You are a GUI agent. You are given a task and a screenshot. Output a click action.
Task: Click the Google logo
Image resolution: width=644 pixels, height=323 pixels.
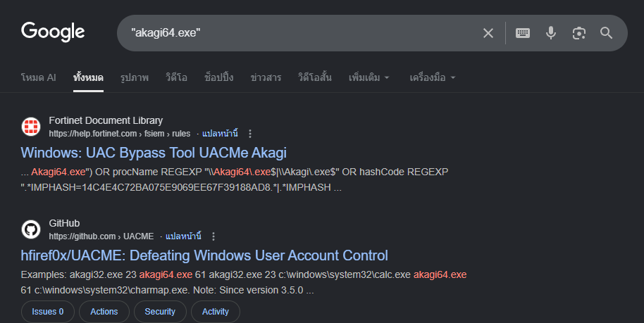pyautogui.click(x=53, y=32)
